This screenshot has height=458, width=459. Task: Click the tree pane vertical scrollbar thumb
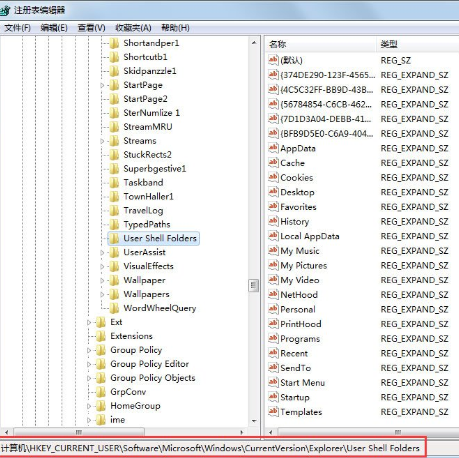254,285
